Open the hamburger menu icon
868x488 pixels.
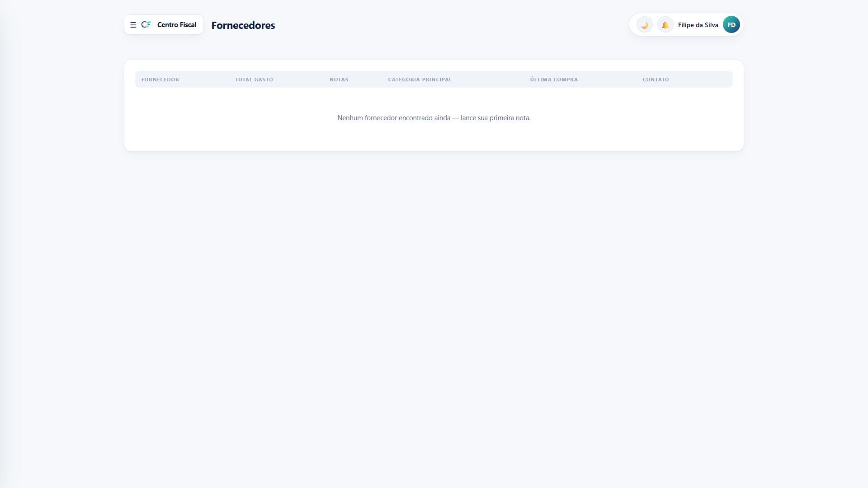133,25
